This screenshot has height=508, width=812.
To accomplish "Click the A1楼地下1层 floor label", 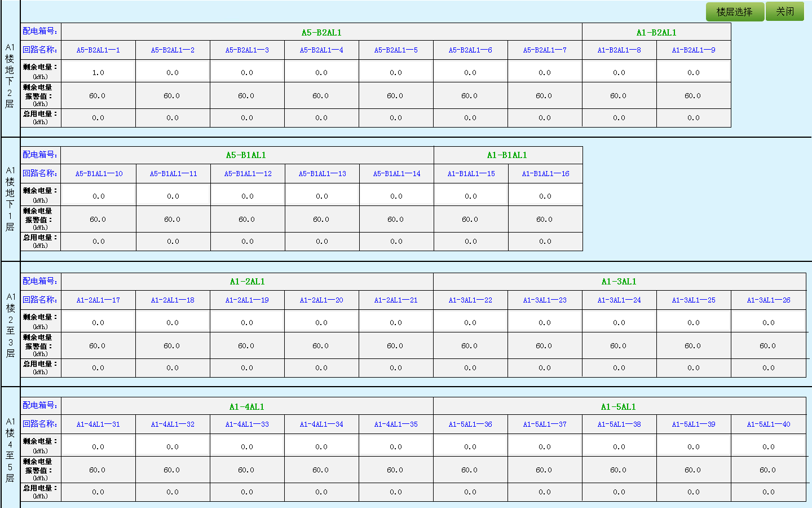I will tap(10, 199).
